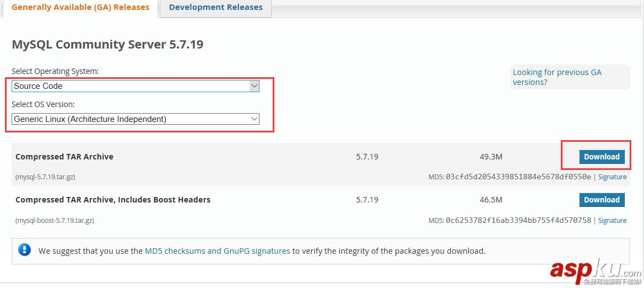
Task: Click the blue info exclamation icon
Action: (25, 250)
